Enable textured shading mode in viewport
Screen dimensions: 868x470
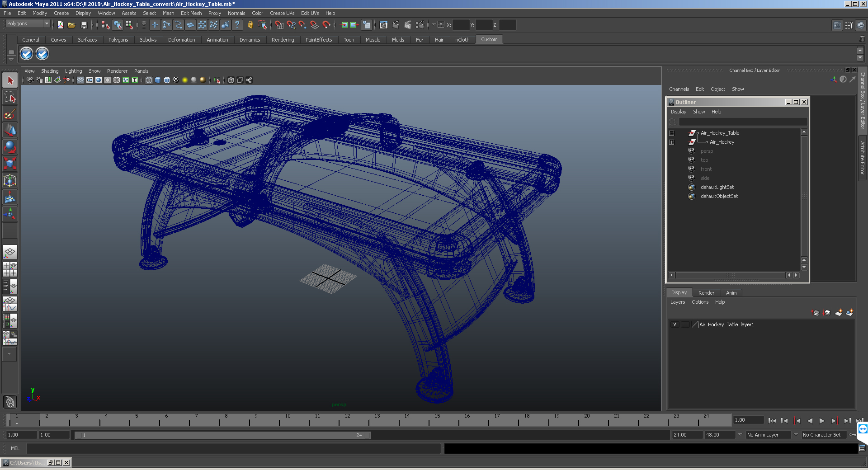coord(176,80)
